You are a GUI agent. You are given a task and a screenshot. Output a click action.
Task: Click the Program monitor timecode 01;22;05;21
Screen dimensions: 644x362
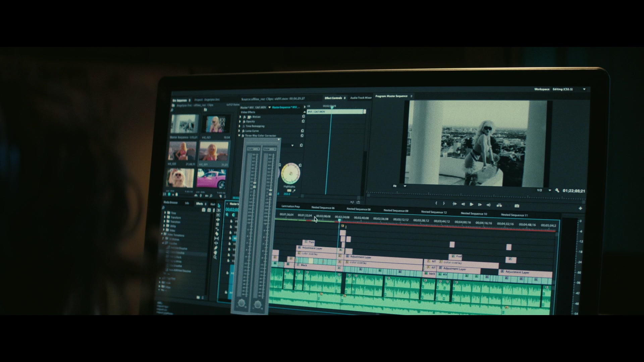pos(574,191)
